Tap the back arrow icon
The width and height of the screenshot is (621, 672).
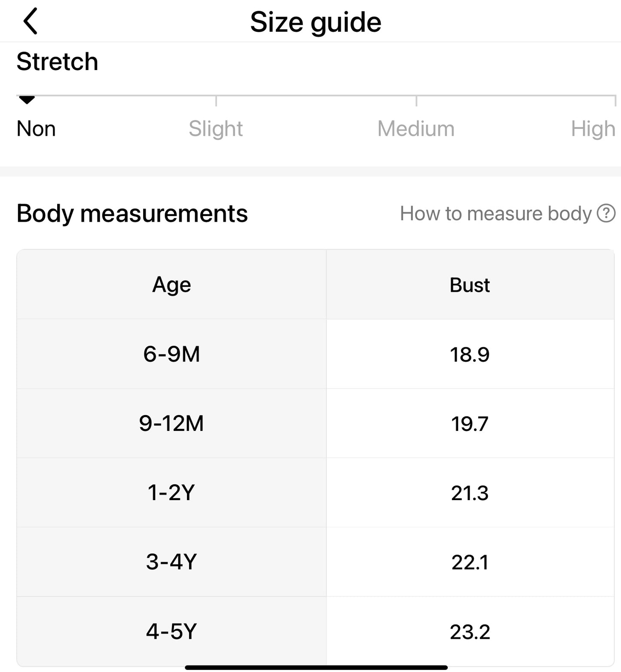click(31, 21)
